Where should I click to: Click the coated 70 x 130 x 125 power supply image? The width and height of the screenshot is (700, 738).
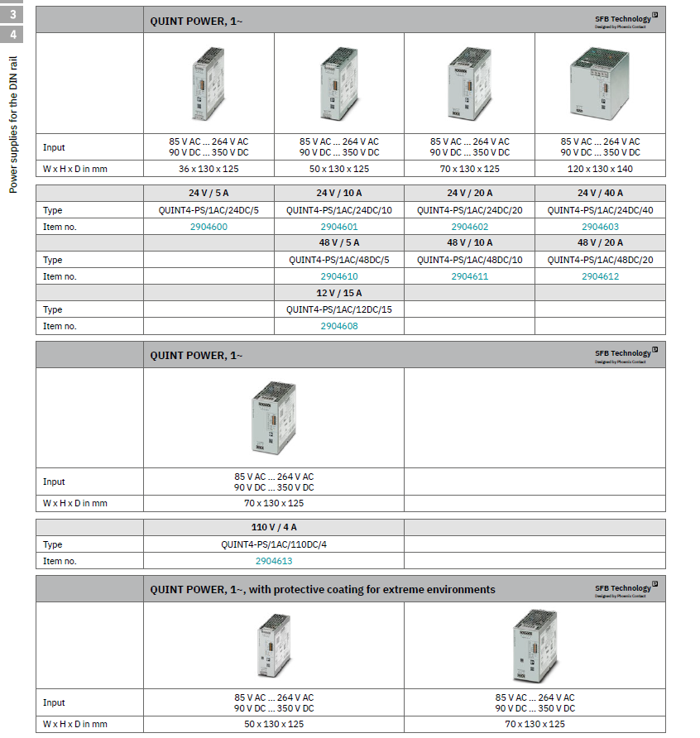pyautogui.click(x=535, y=645)
